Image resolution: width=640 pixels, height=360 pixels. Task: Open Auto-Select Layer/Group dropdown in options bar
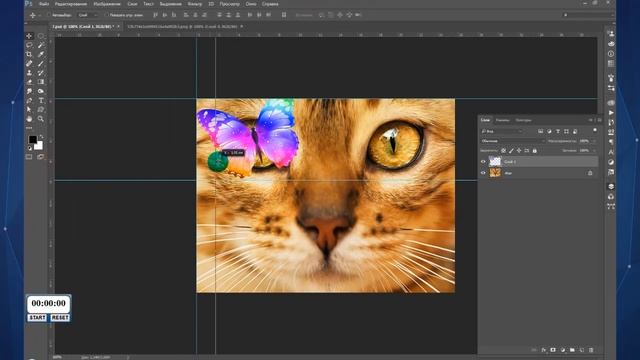pyautogui.click(x=88, y=15)
